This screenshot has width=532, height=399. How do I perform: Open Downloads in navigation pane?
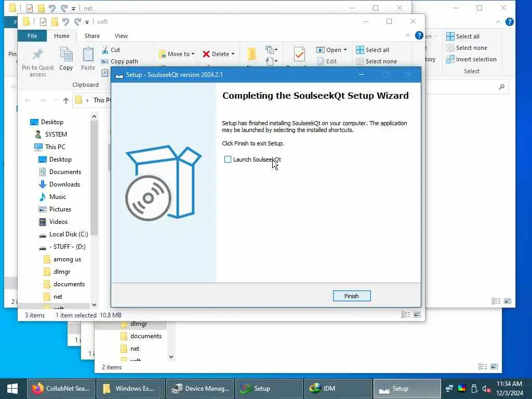click(60, 184)
